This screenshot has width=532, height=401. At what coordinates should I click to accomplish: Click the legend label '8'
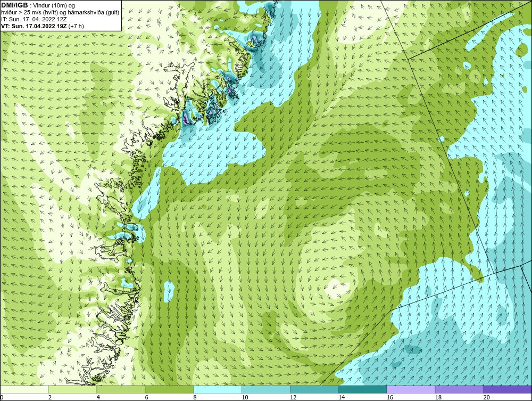tap(195, 397)
